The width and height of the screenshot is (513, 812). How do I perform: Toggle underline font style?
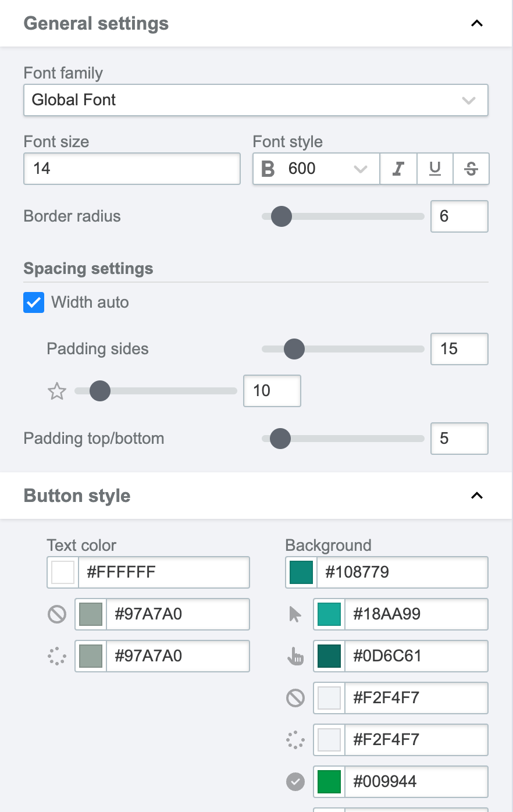435,169
